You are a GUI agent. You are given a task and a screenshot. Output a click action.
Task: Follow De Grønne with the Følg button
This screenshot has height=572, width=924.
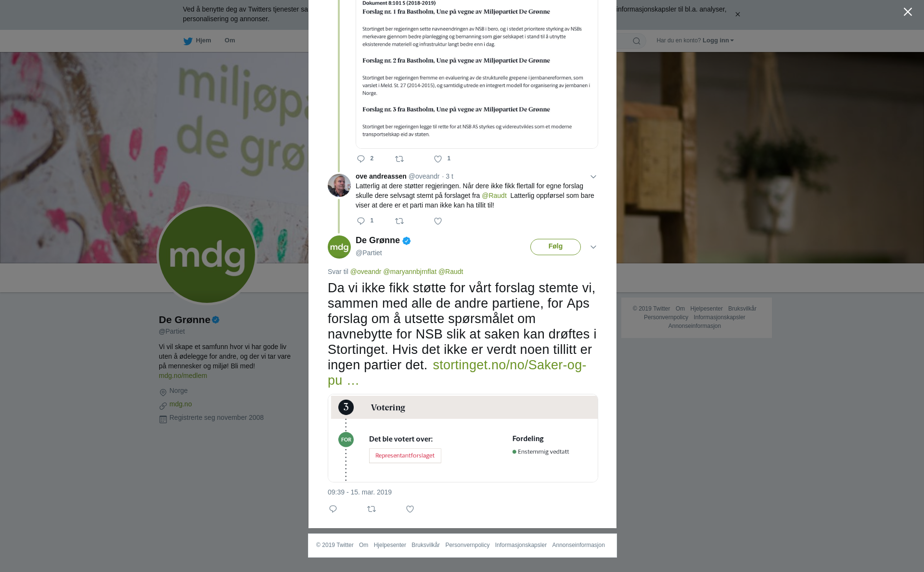click(x=555, y=247)
